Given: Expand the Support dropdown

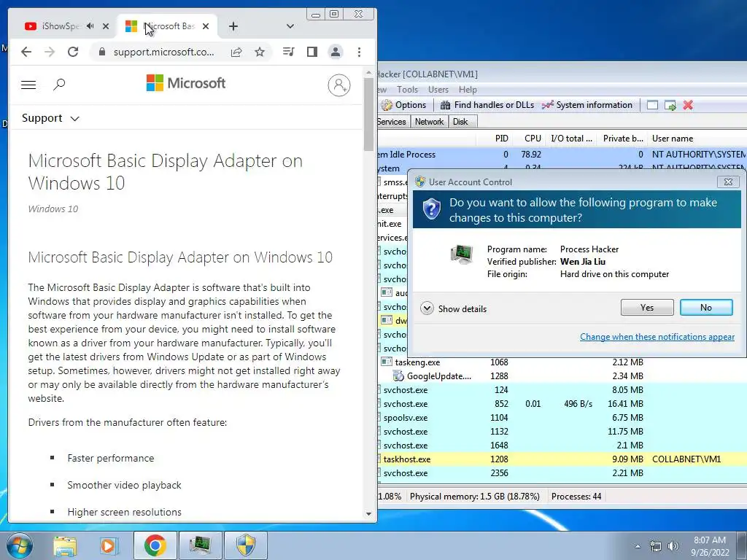Looking at the screenshot, I should click(x=50, y=118).
